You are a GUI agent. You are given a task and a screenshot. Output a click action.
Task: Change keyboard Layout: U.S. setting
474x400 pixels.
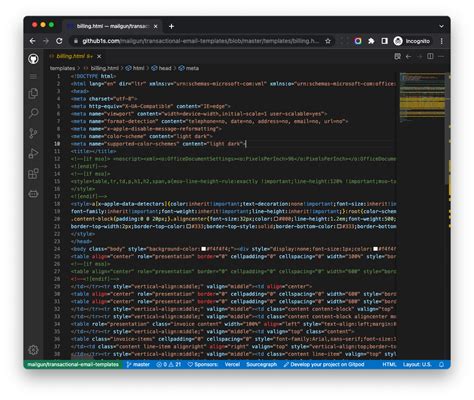coord(417,364)
